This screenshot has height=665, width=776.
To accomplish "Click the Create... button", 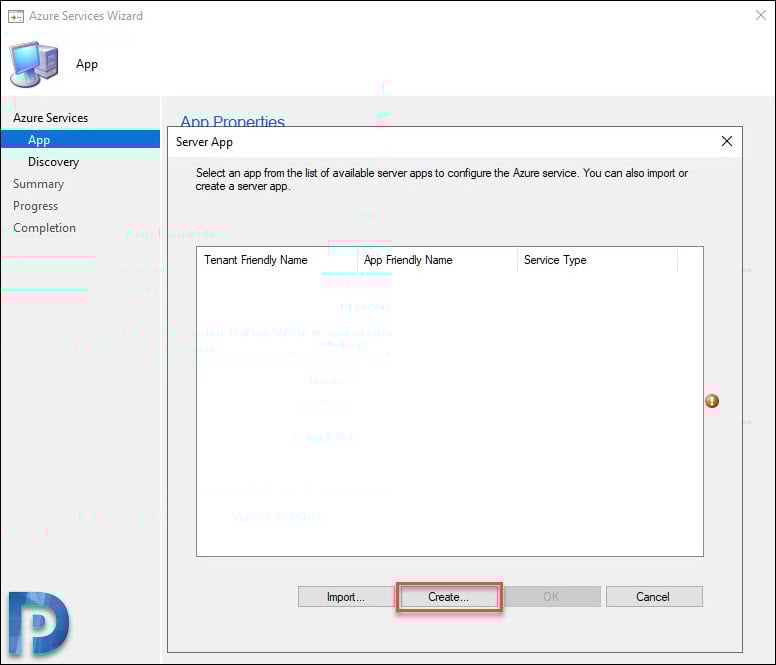I will click(449, 597).
